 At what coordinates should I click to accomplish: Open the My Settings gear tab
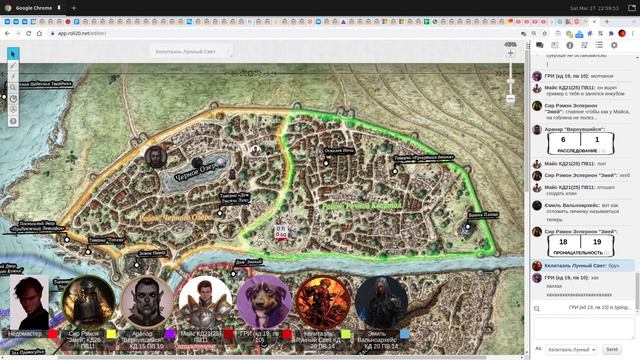[614, 45]
